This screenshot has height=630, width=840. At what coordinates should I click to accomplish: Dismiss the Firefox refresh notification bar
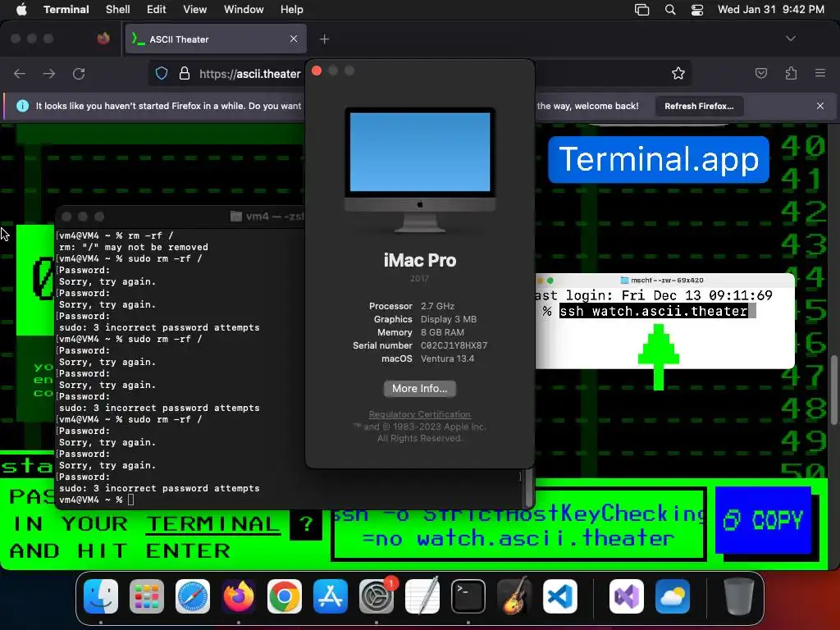tap(820, 106)
